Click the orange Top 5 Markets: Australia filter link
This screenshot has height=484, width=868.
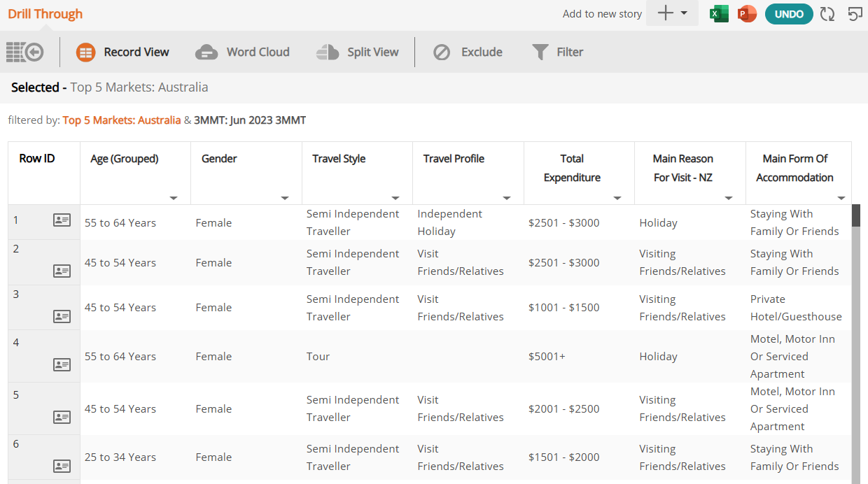point(122,120)
